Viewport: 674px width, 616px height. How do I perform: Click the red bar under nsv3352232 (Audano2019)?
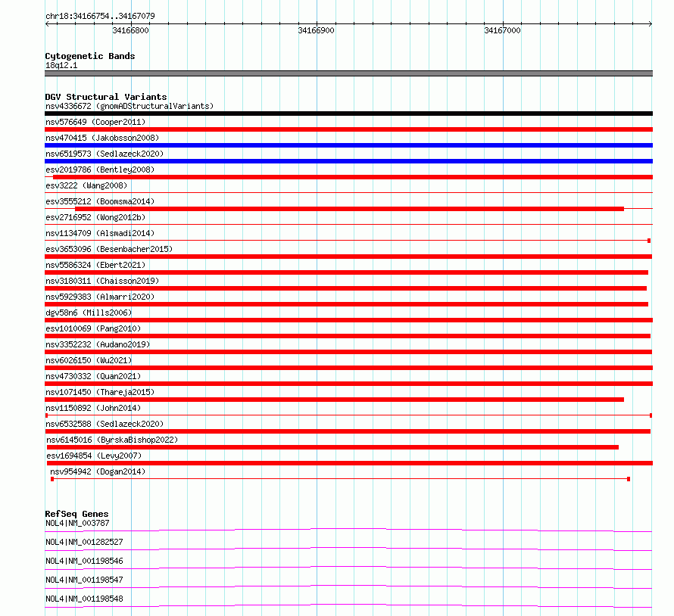tap(348, 352)
